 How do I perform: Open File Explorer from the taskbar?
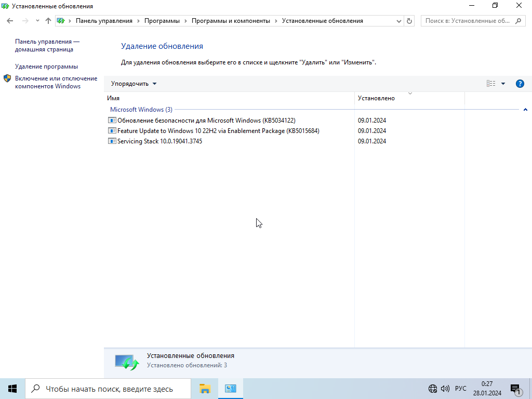(205, 389)
